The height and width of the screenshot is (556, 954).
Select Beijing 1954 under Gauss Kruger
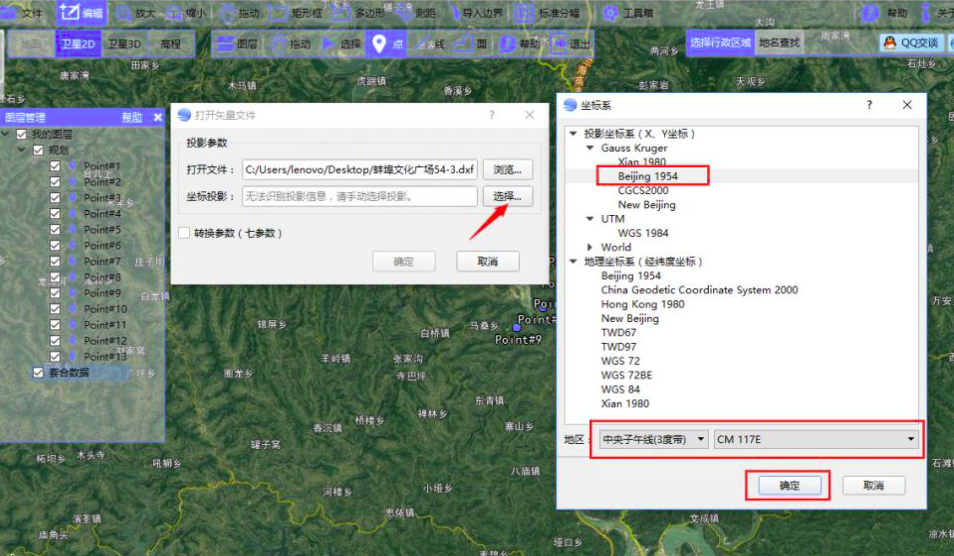tap(647, 176)
